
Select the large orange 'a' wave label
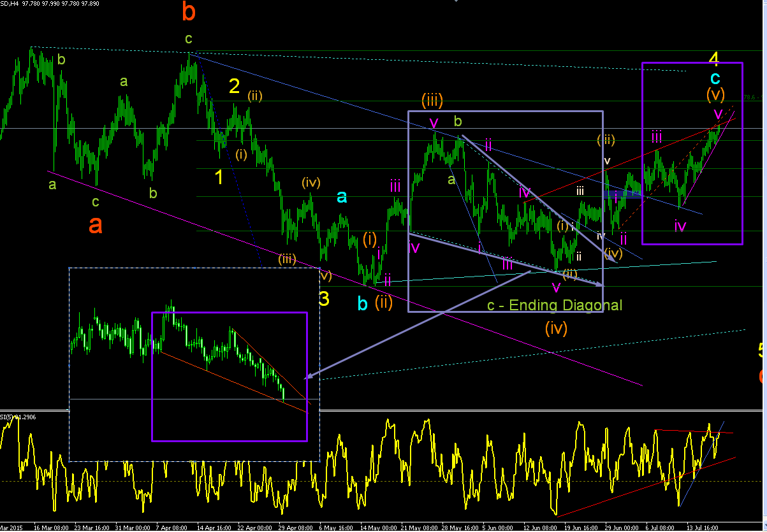click(x=95, y=224)
